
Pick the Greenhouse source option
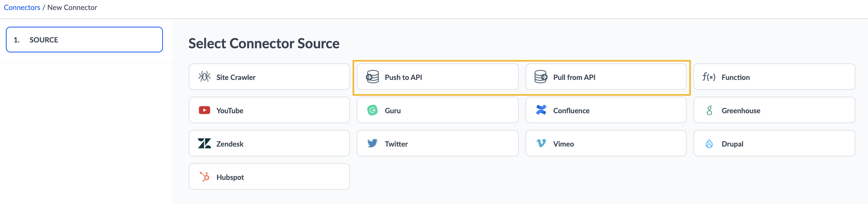(774, 110)
